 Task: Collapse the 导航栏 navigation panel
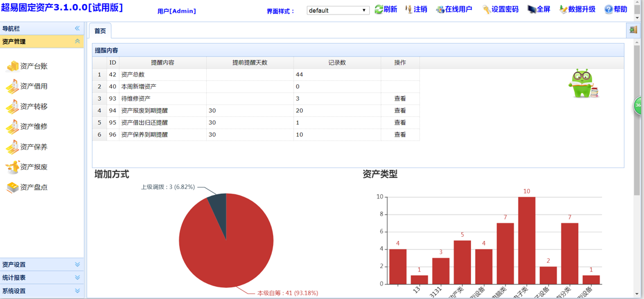[x=77, y=29]
